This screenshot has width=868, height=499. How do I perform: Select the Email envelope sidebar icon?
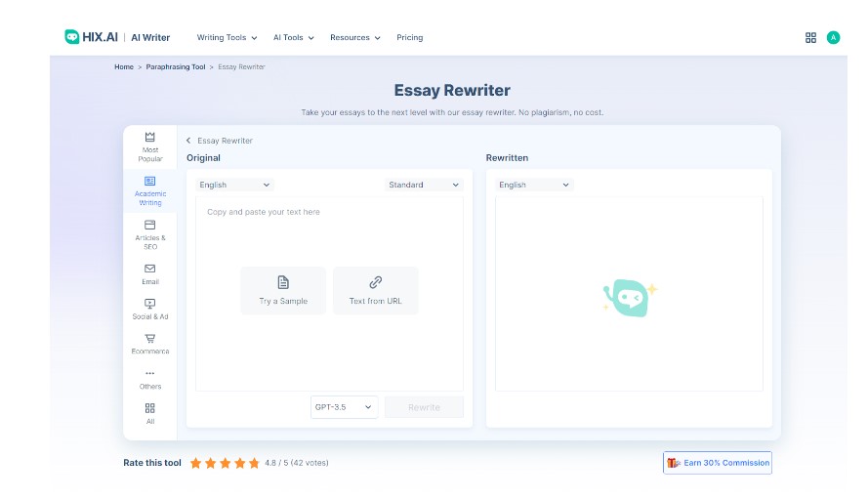(149, 269)
